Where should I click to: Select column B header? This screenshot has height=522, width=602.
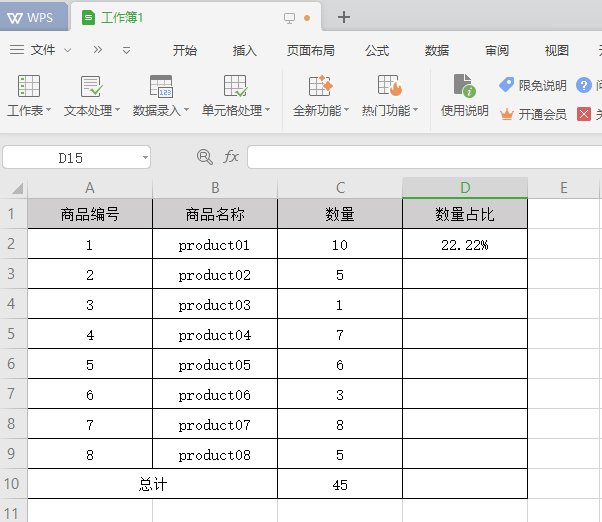click(215, 188)
